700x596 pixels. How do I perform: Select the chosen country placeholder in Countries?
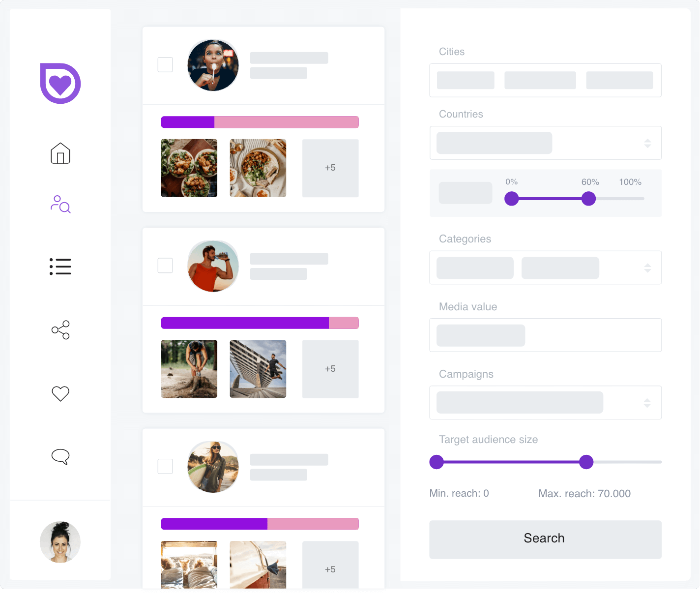click(x=494, y=143)
